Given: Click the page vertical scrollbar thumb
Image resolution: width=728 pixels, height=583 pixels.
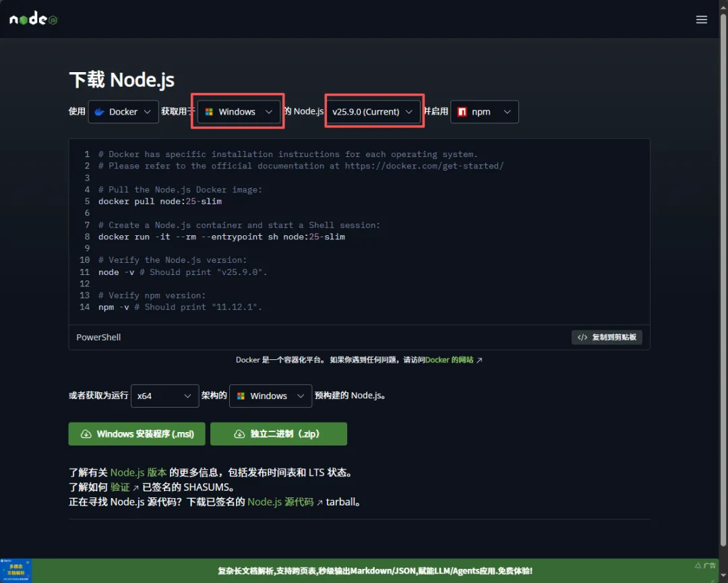Looking at the screenshot, I should pyautogui.click(x=723, y=280).
